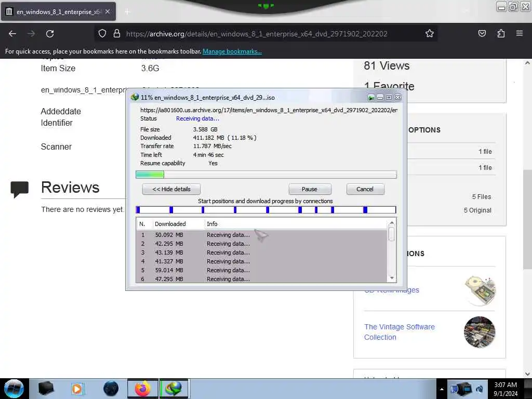Close the download dialog with X
Viewport: 532px width, 399px height.
tap(397, 98)
